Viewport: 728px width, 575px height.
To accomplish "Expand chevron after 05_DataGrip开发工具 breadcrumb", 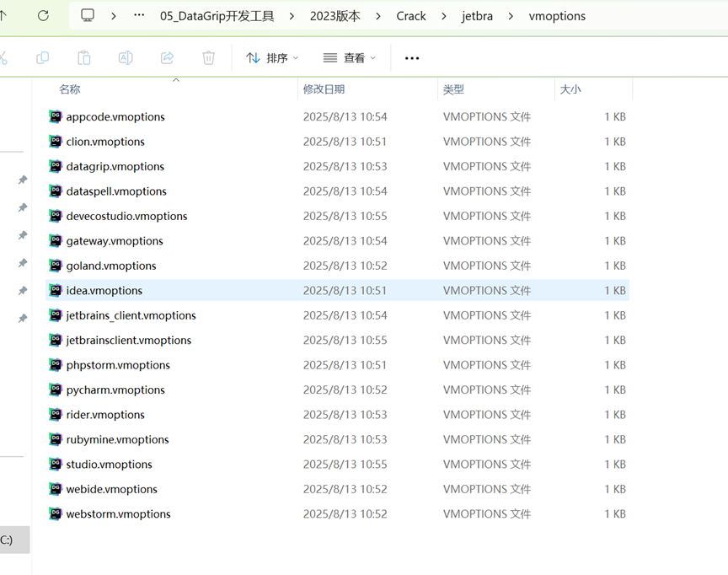I will (x=292, y=16).
